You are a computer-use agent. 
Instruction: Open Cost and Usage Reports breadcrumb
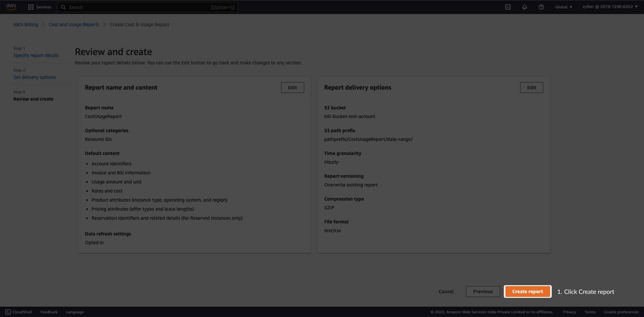pyautogui.click(x=74, y=24)
